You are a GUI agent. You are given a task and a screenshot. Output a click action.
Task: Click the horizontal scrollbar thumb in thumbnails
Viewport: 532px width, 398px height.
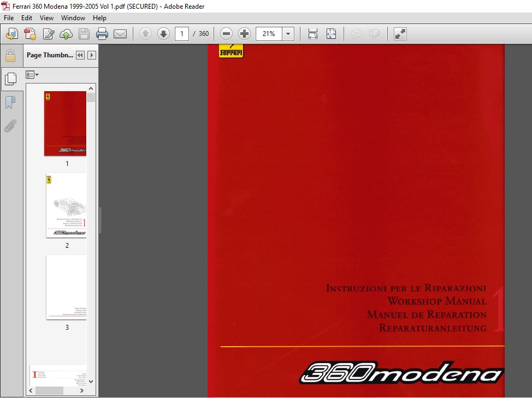(50, 390)
